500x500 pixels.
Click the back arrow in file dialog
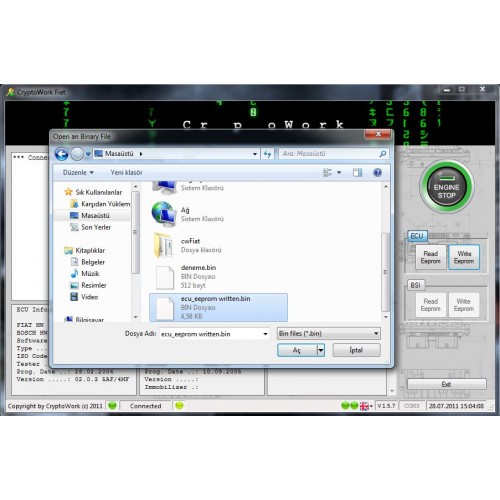tap(61, 154)
